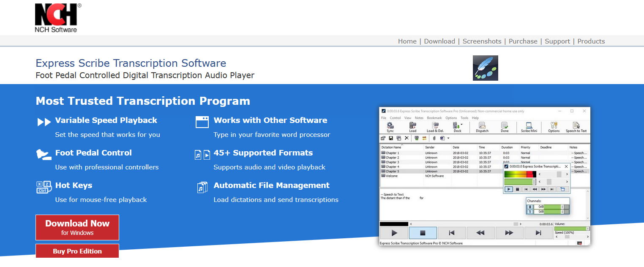Click the Variable Speed Playback fast-forward icon
This screenshot has height=267, width=644.
[44, 123]
